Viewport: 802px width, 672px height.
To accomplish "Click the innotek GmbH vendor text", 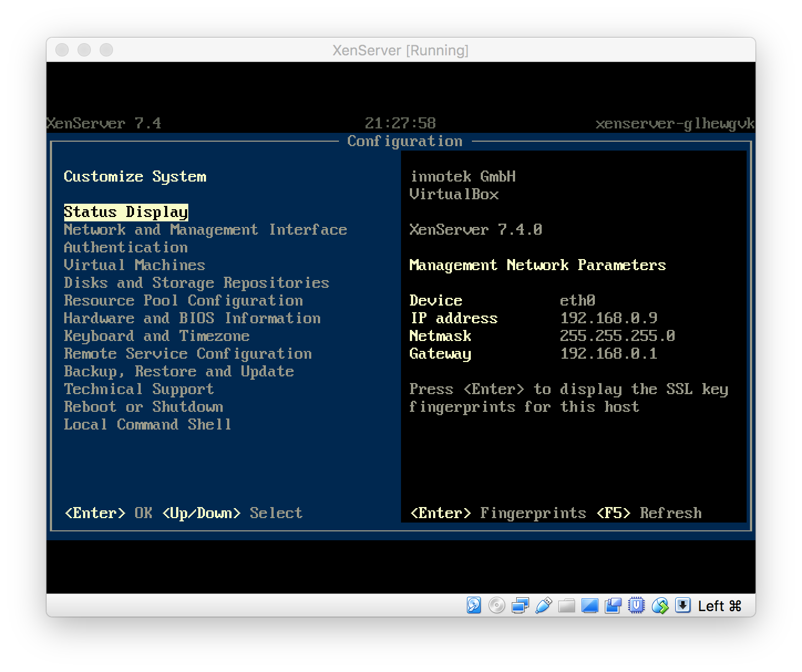I will point(462,177).
